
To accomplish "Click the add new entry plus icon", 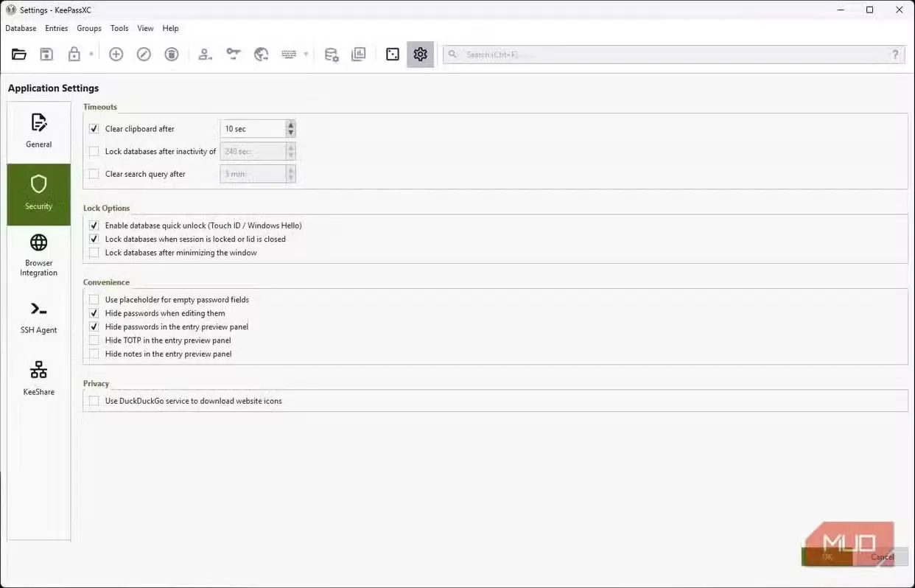I will pyautogui.click(x=116, y=54).
